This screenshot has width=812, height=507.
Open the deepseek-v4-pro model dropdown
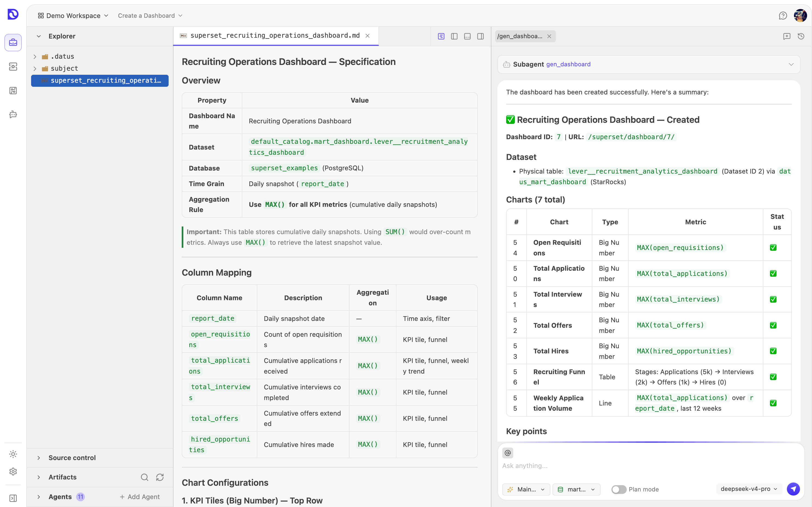tap(749, 489)
